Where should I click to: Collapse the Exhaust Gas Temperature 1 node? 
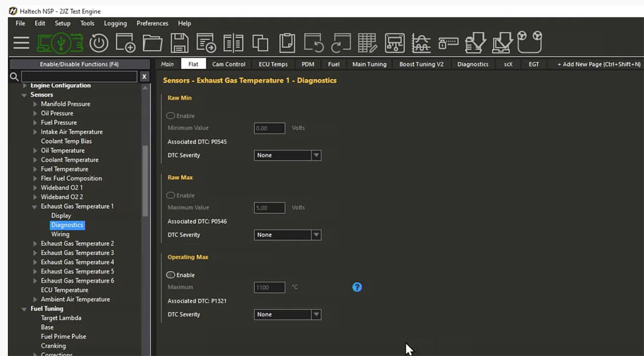[35, 206]
